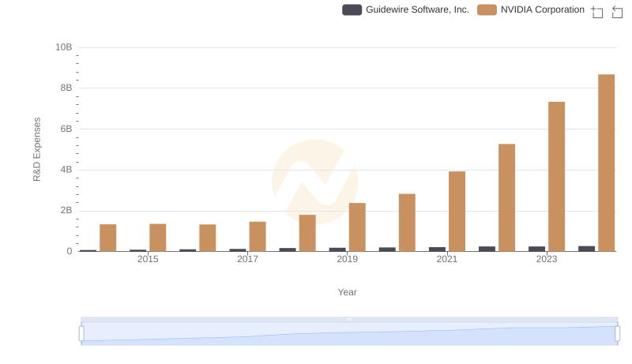
Task: Click the NVIDIA bar for 2022
Action: 506,197
